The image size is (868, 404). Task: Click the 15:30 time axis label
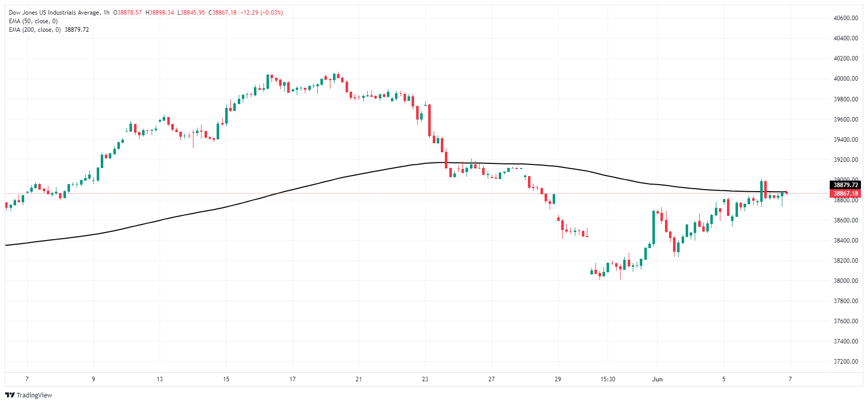point(608,379)
